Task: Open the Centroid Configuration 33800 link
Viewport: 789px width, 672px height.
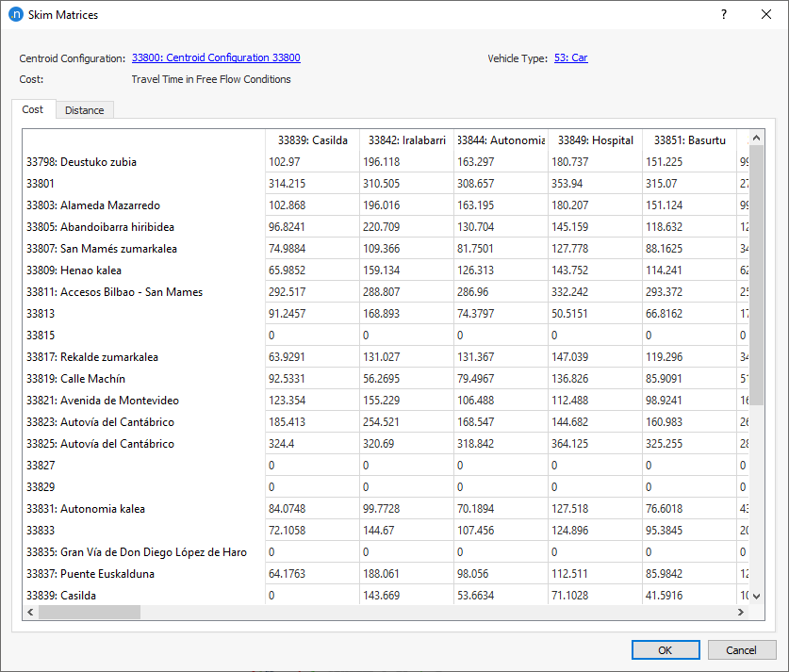Action: pos(216,58)
